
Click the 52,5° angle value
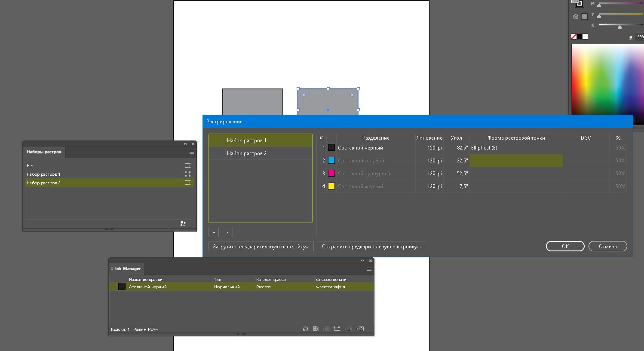coord(463,174)
